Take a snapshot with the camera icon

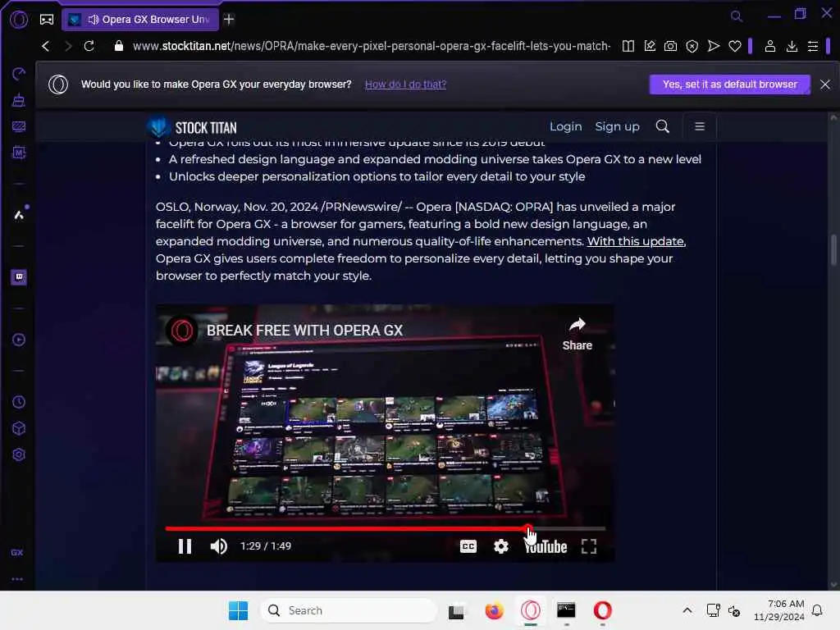point(670,46)
